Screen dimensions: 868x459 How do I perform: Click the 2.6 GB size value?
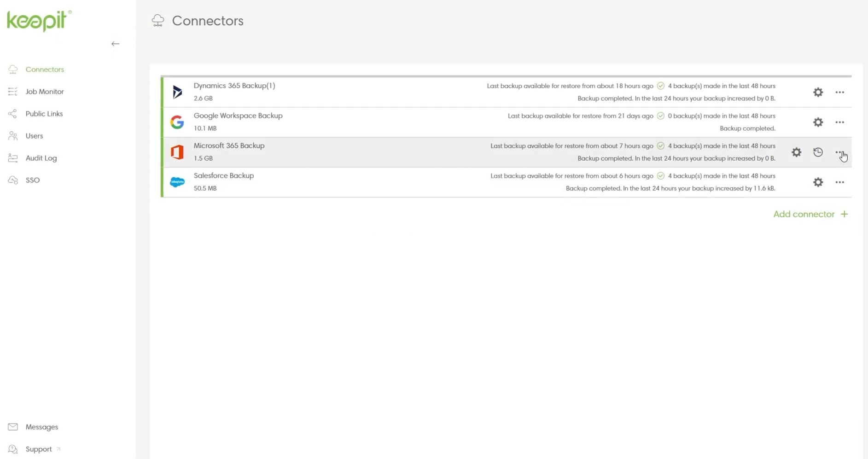click(x=203, y=98)
